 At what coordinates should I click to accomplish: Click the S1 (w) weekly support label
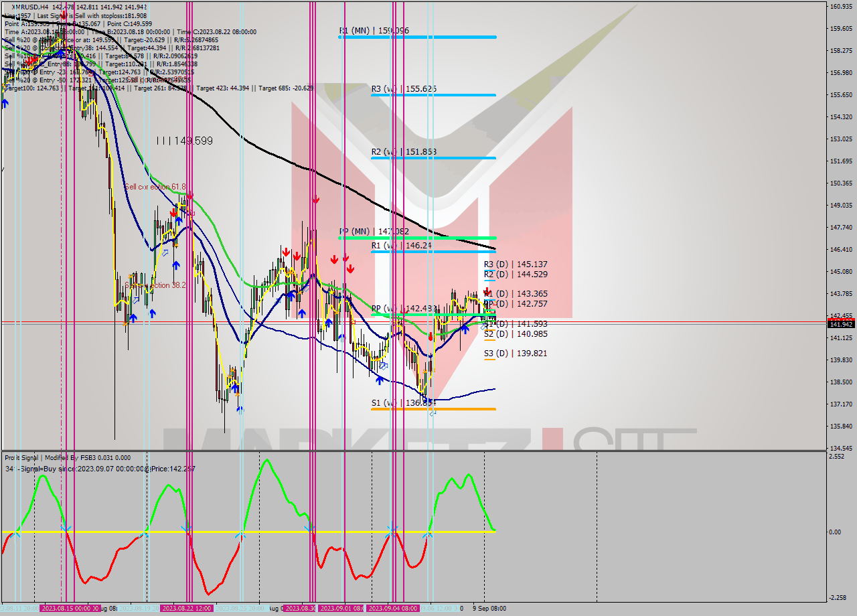[404, 403]
